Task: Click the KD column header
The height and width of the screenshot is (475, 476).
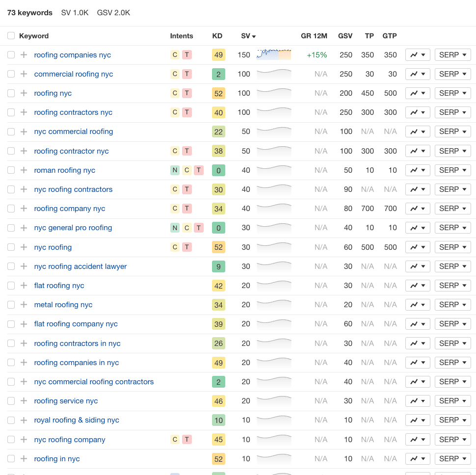Action: [217, 36]
